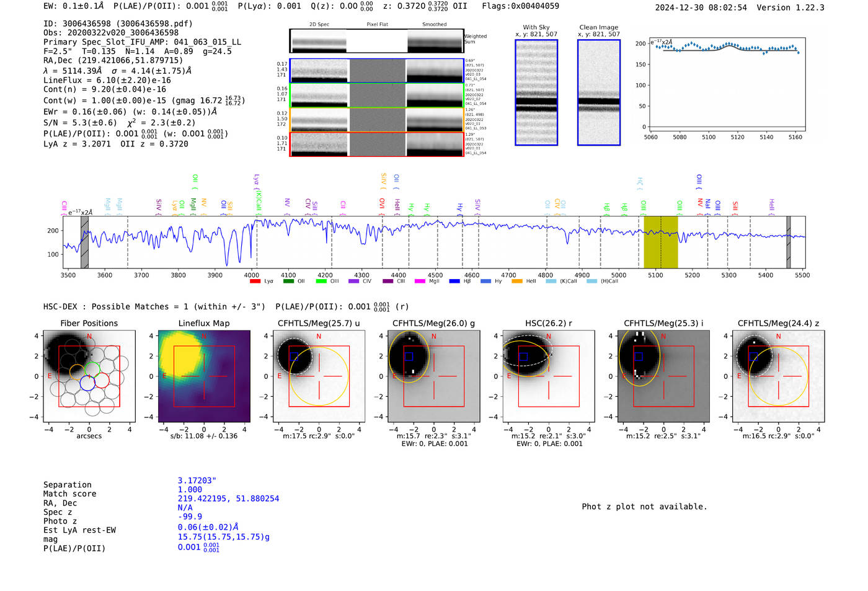Select the Flags:0x00404059 text

(x=520, y=6)
